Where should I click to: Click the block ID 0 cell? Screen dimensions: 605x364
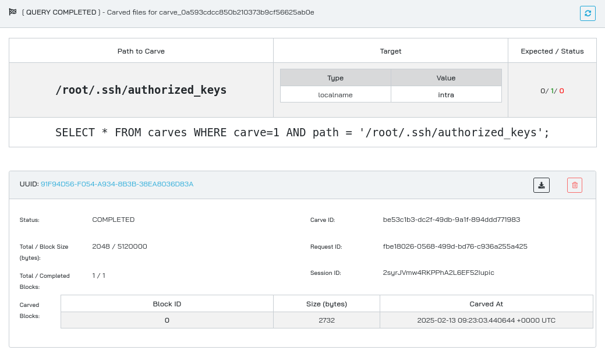pos(167,320)
